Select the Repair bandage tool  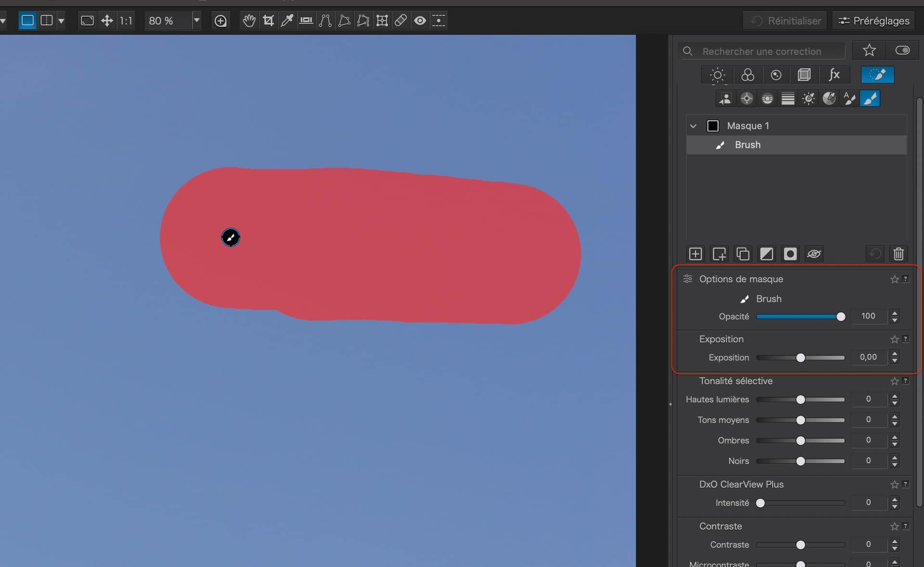400,21
